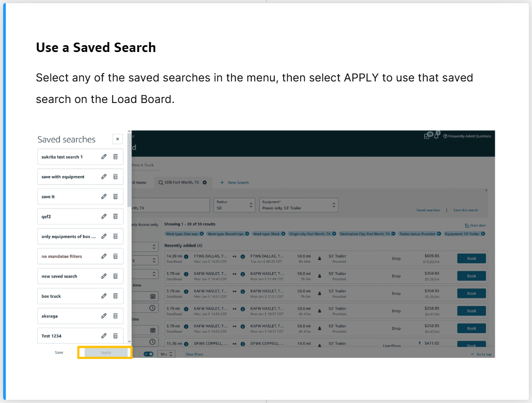Viewport: 532px width, 403px height.
Task: Open the Radius dropdown
Action: pyautogui.click(x=234, y=205)
